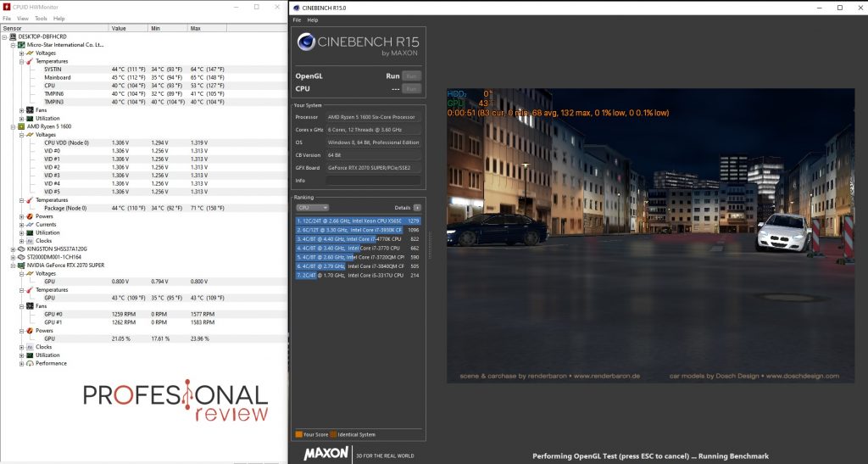Open the File menu in HWMonitor
This screenshot has height=464, width=868.
7,19
